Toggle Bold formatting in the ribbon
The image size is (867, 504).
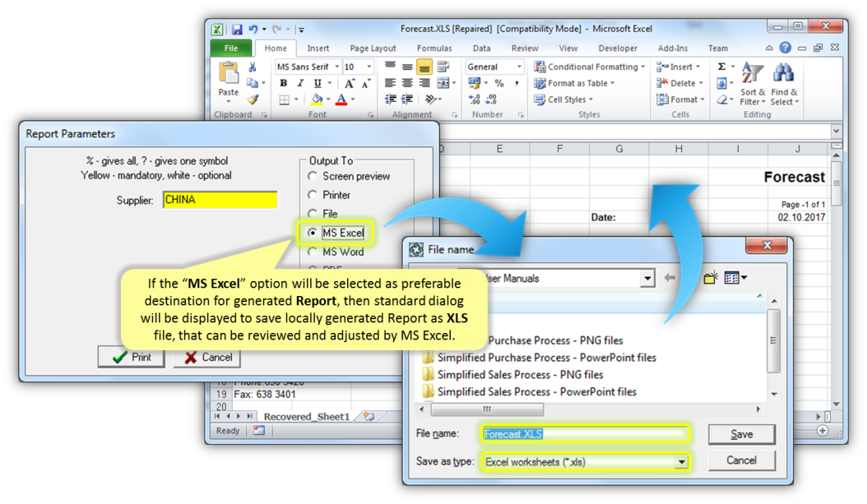coord(284,84)
